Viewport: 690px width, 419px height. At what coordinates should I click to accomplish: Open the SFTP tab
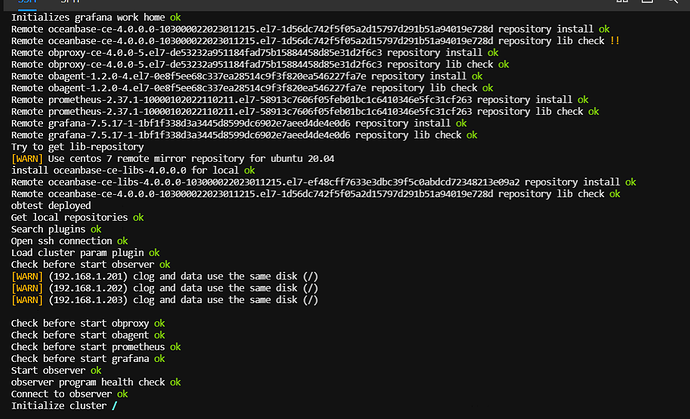(70, 2)
